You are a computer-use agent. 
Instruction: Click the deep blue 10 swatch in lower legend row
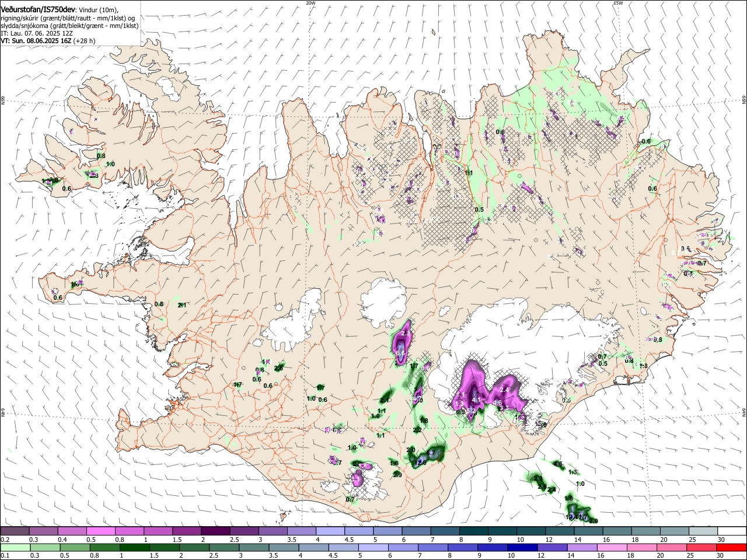click(x=523, y=547)
